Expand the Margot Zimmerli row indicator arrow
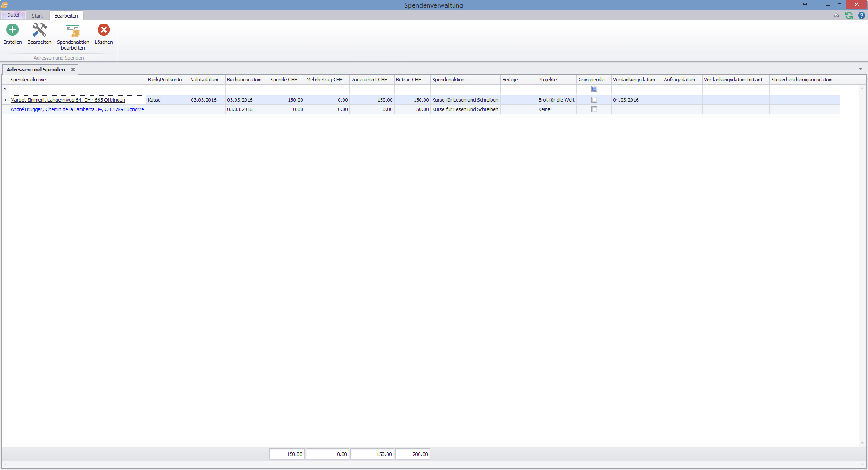 click(5, 100)
